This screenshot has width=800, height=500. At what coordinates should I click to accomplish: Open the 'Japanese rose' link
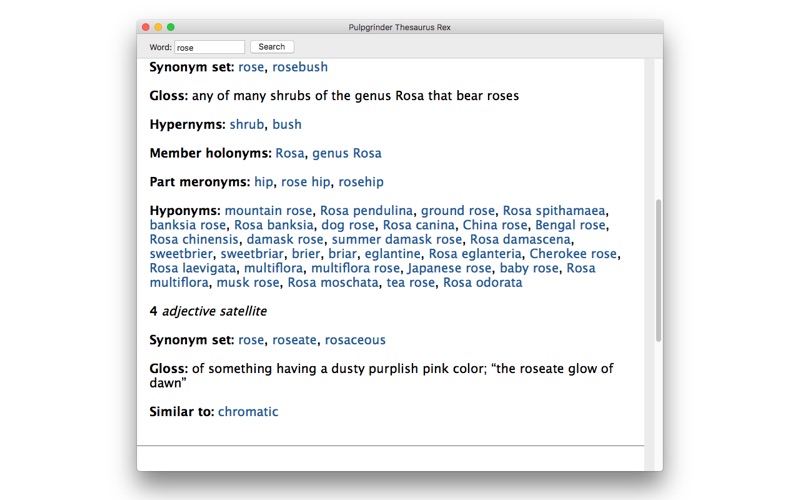pyautogui.click(x=449, y=268)
